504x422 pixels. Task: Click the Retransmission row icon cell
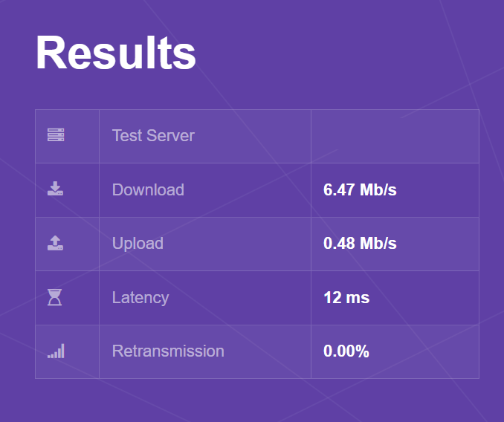(67, 351)
